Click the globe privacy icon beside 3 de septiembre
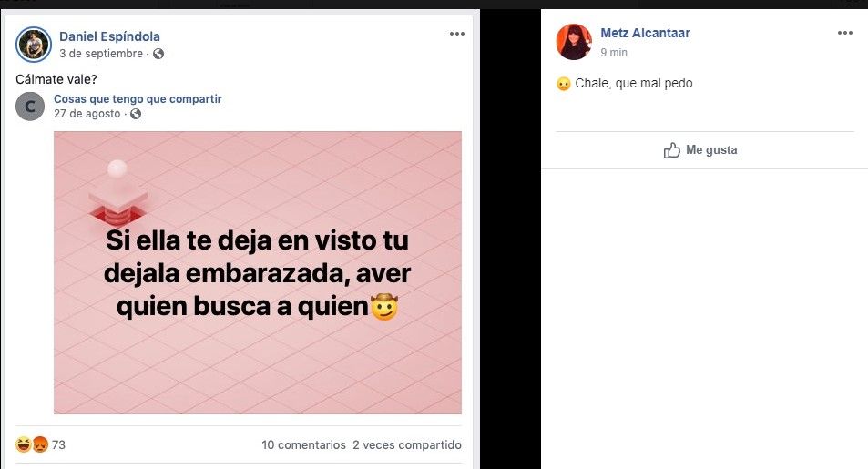868x469 pixels. point(158,54)
